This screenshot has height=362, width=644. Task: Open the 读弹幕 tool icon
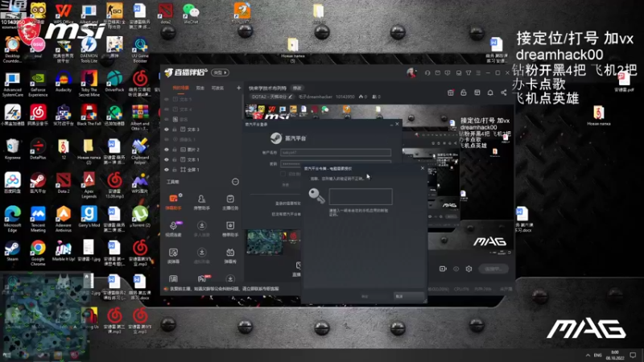(173, 255)
